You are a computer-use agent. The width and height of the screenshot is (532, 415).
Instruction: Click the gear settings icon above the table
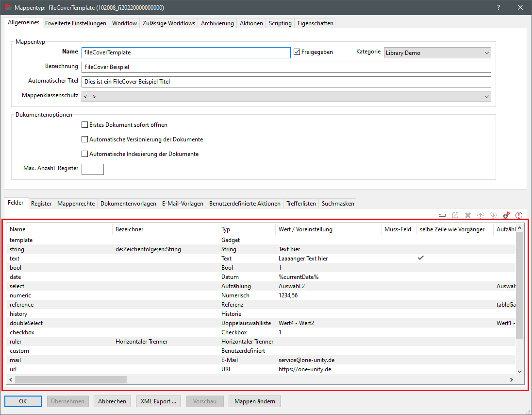pos(506,215)
